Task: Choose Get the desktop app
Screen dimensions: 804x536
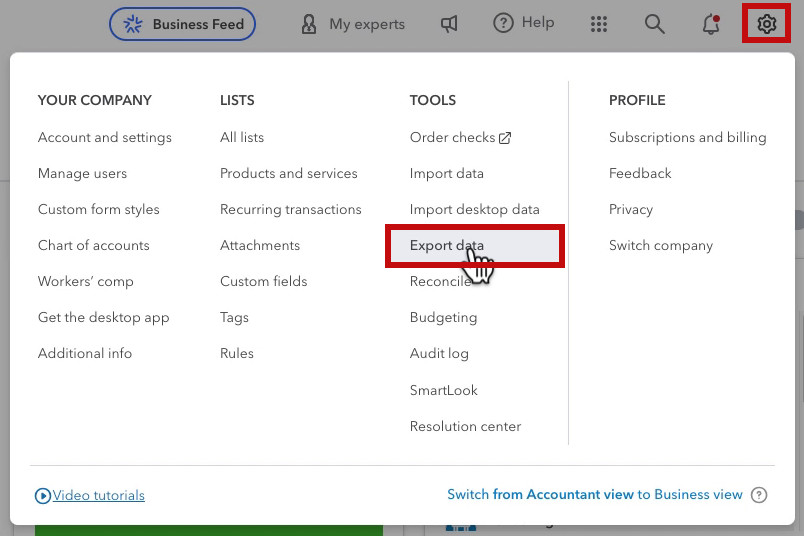Action: point(104,317)
